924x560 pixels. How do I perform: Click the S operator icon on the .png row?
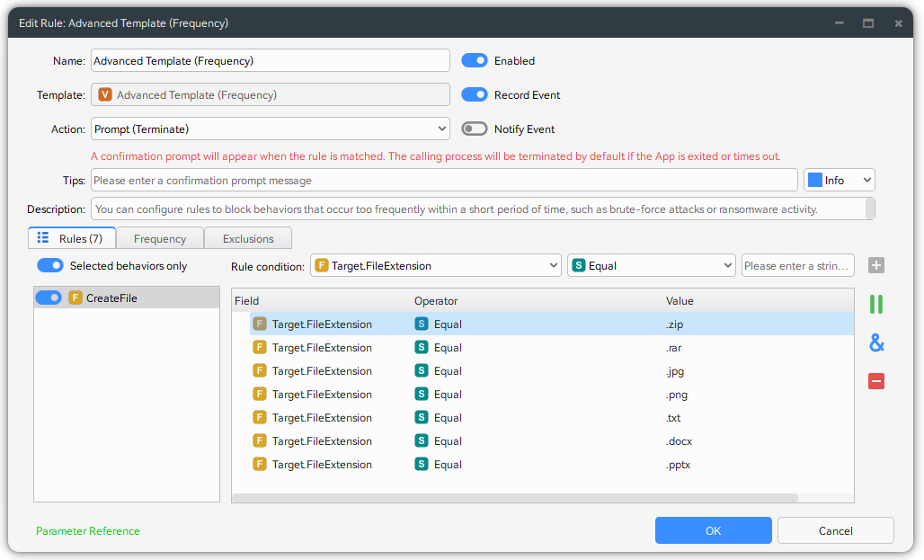pyautogui.click(x=422, y=395)
